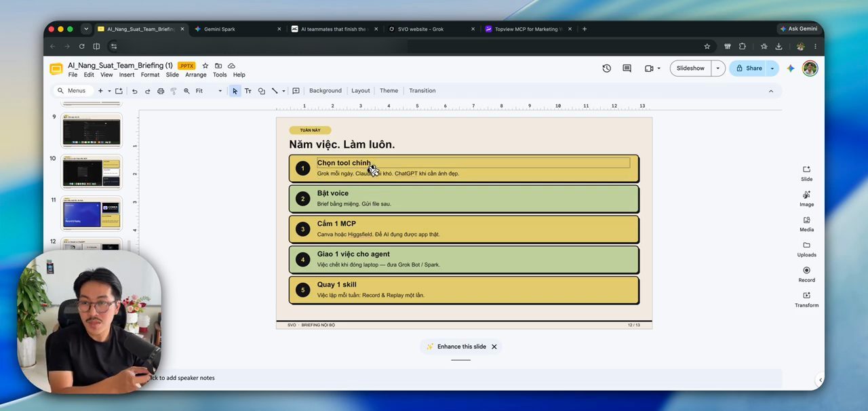Expand the video call options arrow
Image resolution: width=868 pixels, height=411 pixels.
coord(658,68)
